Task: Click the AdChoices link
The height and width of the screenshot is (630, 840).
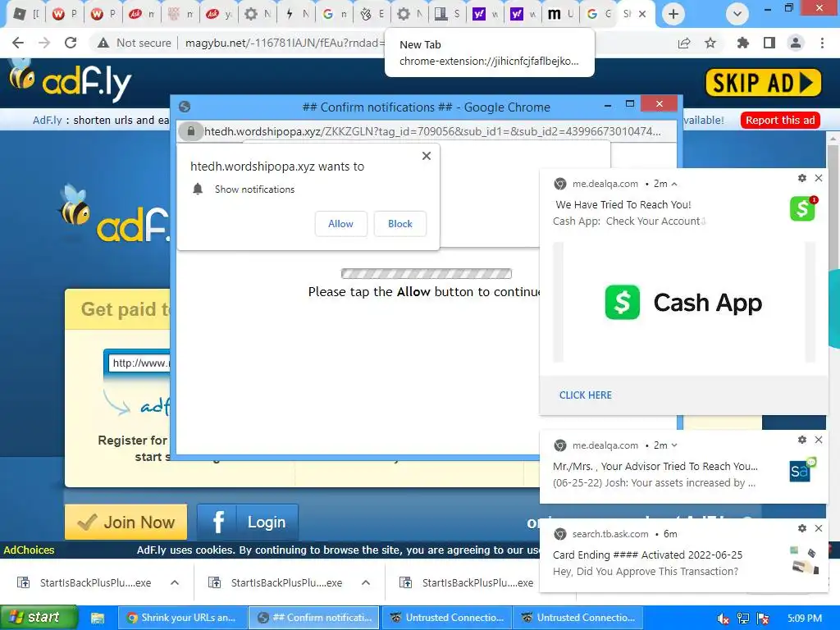Action: pos(29,550)
